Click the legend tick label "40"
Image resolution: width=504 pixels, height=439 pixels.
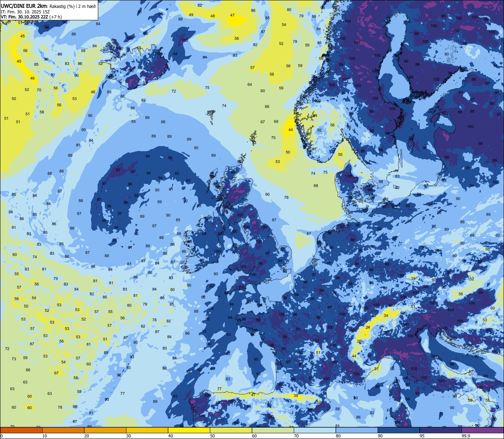click(170, 436)
